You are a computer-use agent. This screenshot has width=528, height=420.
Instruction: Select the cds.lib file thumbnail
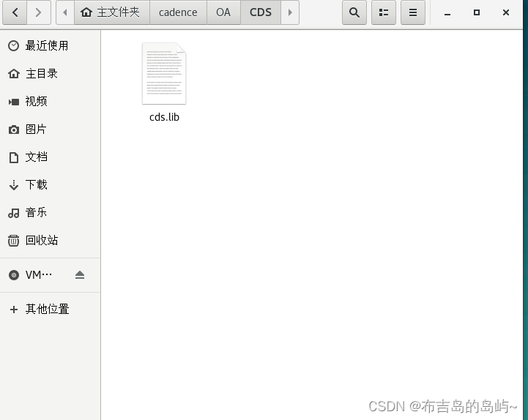pyautogui.click(x=164, y=74)
